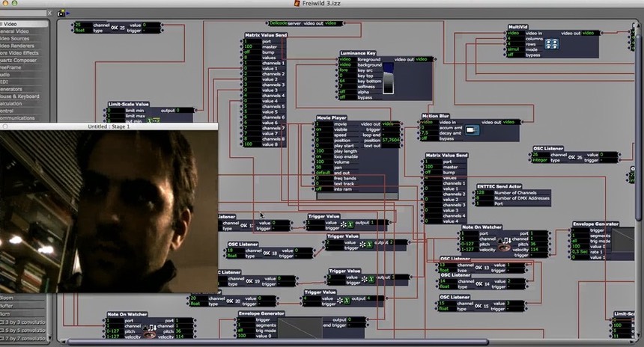Screen dimensions: 644x347
Task: Click the Untitled Stage 1 video preview
Action: pyautogui.click(x=109, y=211)
